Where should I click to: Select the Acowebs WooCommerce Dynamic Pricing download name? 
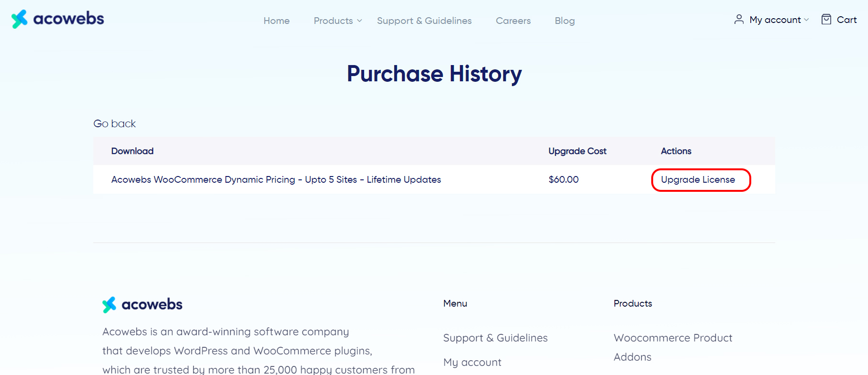(x=276, y=179)
